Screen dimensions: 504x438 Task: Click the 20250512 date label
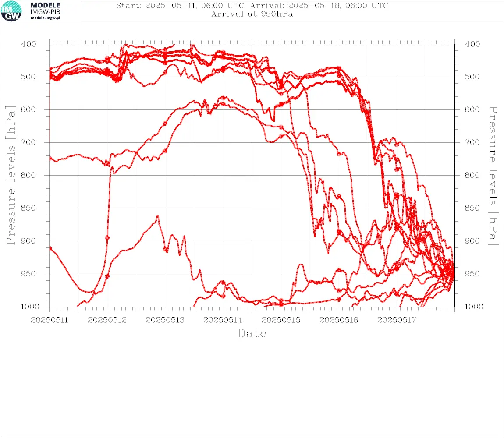point(107,320)
